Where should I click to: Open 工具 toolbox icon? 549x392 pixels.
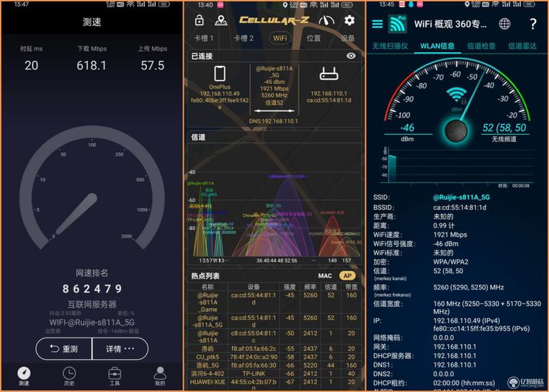[x=115, y=376]
